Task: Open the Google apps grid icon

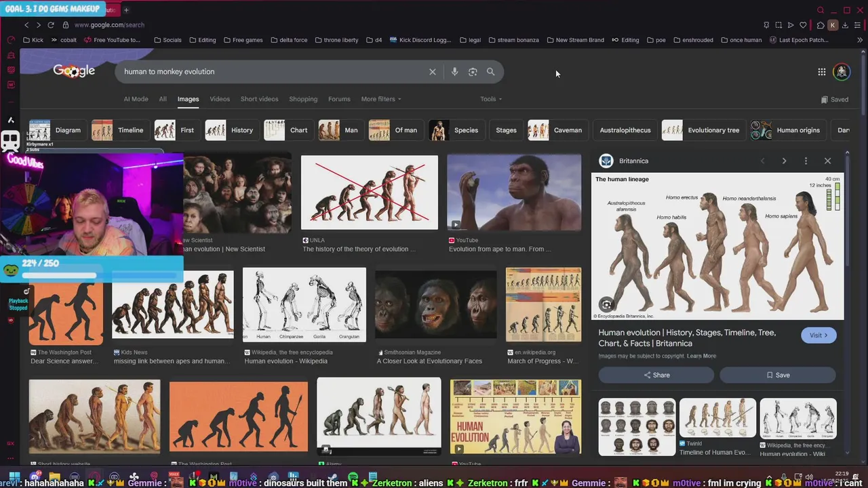Action: pos(821,72)
